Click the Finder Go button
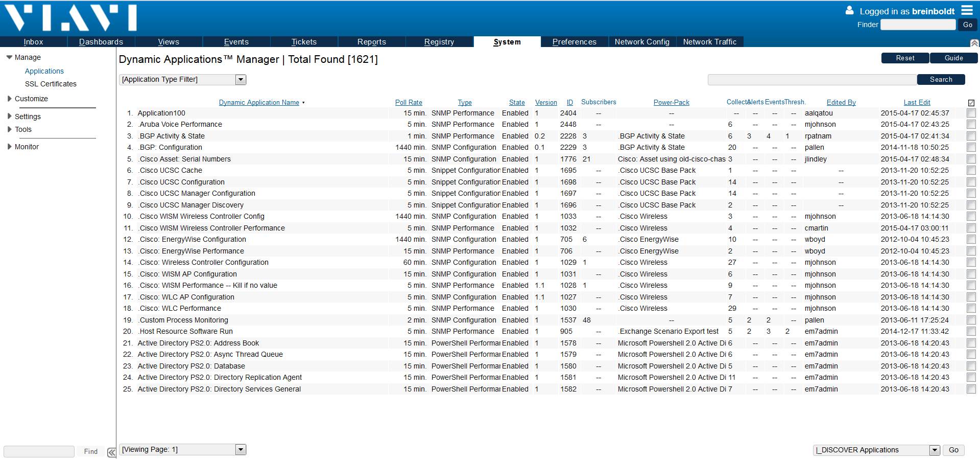980x459 pixels. tap(968, 25)
